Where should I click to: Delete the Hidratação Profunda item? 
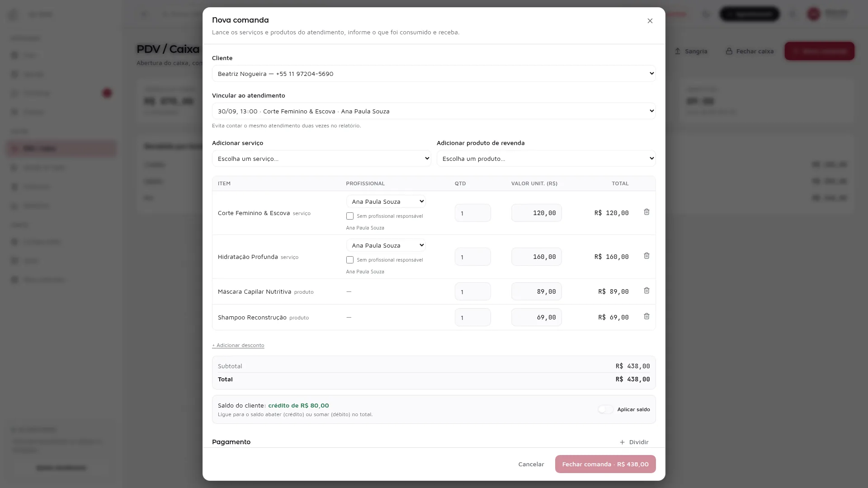click(x=646, y=256)
